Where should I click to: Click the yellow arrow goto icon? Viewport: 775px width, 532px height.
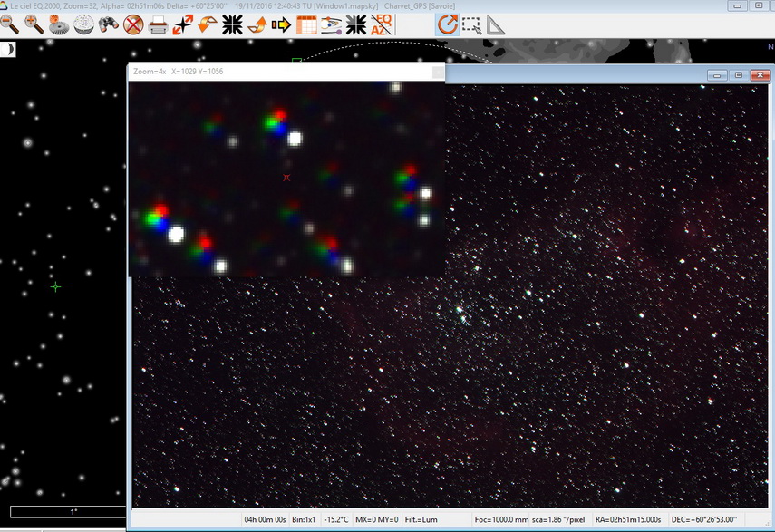point(281,24)
